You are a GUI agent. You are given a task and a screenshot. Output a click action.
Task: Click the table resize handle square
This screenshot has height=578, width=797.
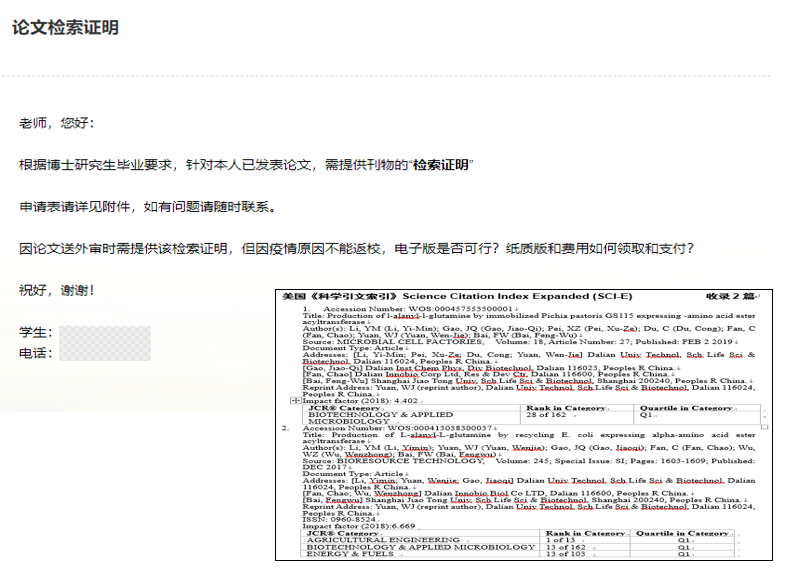point(764,426)
